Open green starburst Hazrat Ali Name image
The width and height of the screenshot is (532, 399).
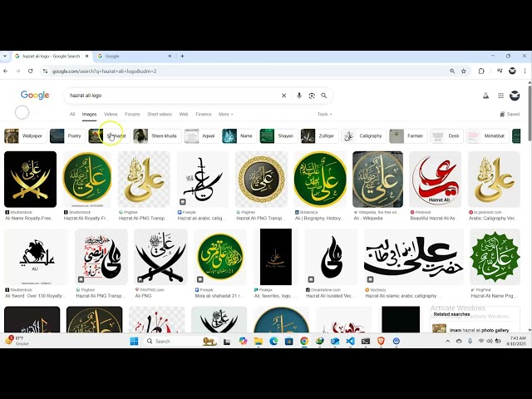pyautogui.click(x=495, y=257)
